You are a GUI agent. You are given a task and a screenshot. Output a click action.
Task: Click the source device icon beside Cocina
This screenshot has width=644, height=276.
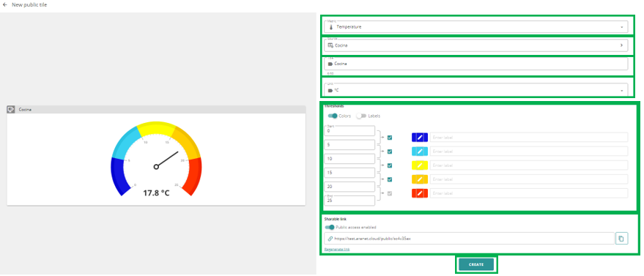coord(330,45)
